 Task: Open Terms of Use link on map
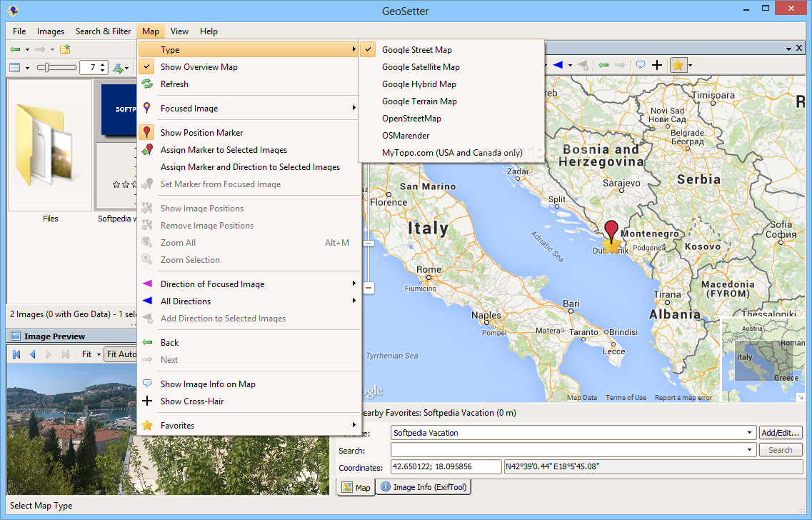pos(626,398)
